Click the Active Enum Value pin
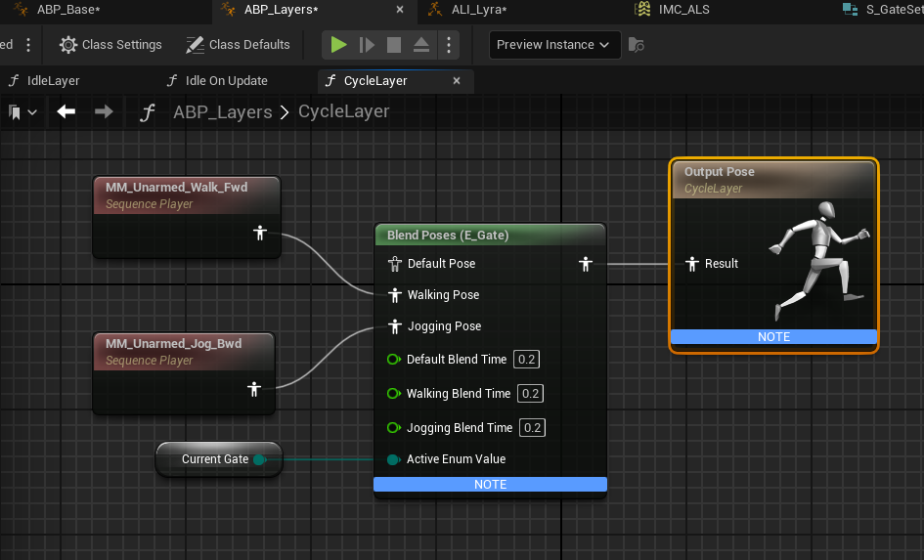The width and height of the screenshot is (924, 560). [393, 459]
